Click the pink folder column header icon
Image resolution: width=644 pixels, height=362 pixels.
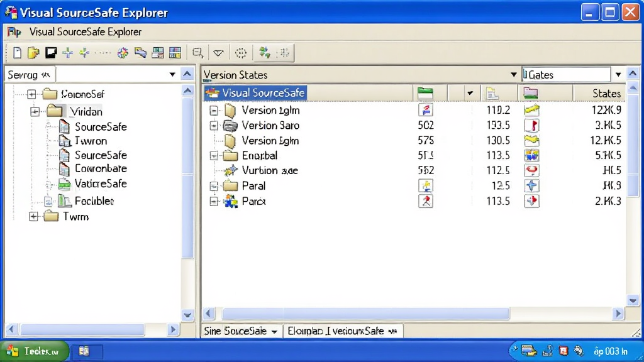click(531, 93)
